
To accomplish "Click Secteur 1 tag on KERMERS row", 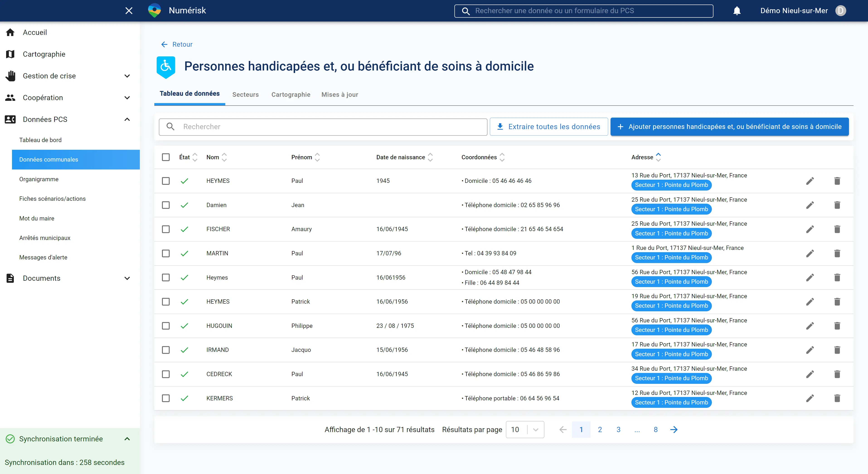I will coord(671,403).
